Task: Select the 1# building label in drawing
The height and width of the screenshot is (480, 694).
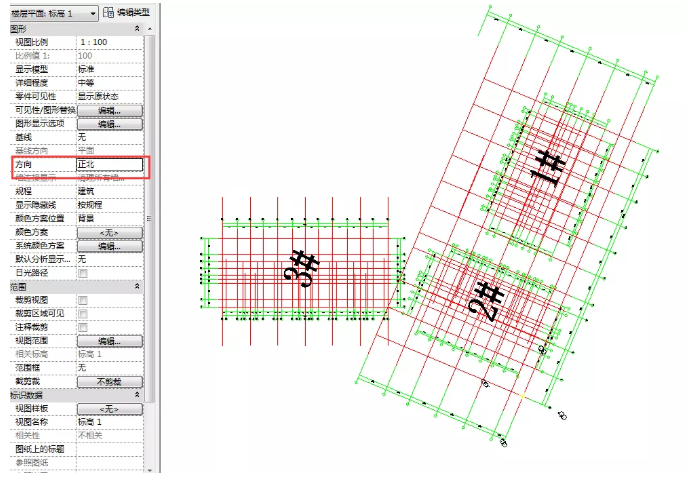Action: pos(547,167)
